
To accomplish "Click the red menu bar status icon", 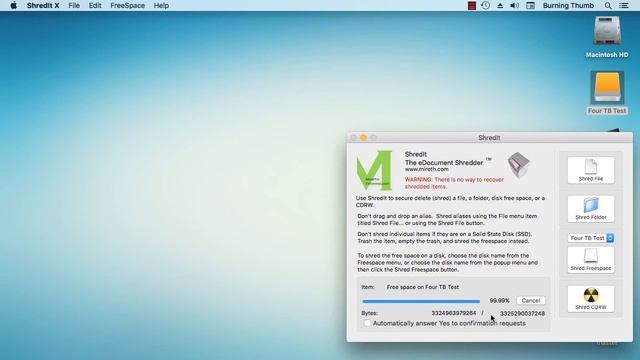I will [472, 6].
